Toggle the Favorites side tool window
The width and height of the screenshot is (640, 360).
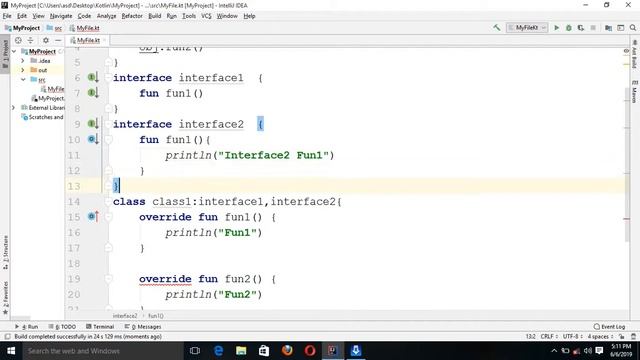[5, 297]
